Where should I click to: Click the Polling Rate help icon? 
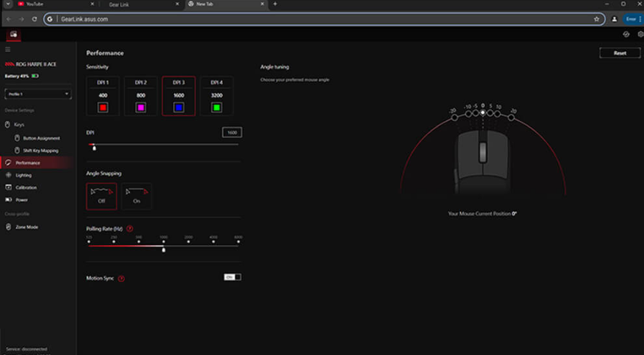(x=130, y=229)
